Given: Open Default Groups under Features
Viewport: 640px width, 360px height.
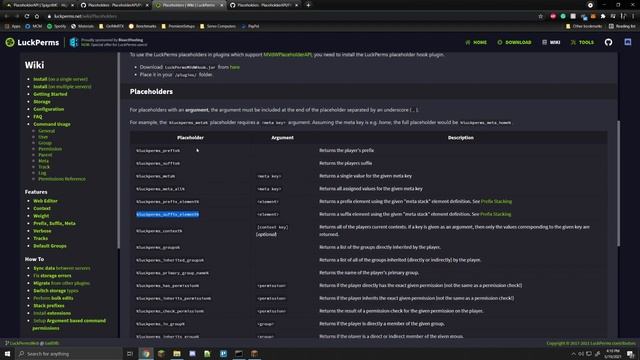Looking at the screenshot, I should (50, 246).
